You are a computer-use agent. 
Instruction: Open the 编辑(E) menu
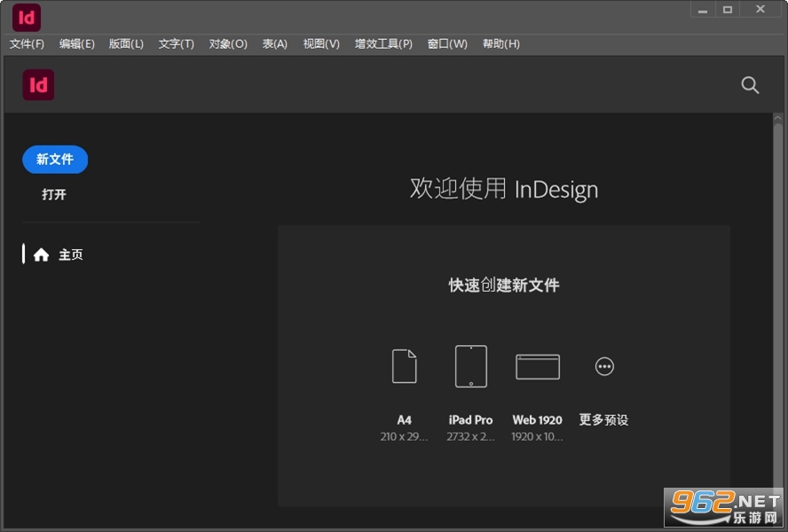click(x=77, y=44)
